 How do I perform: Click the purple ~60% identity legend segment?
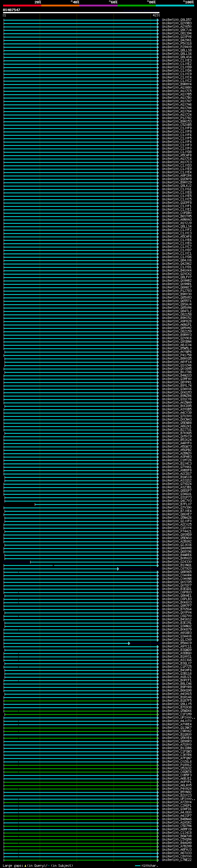tap(99, 6)
